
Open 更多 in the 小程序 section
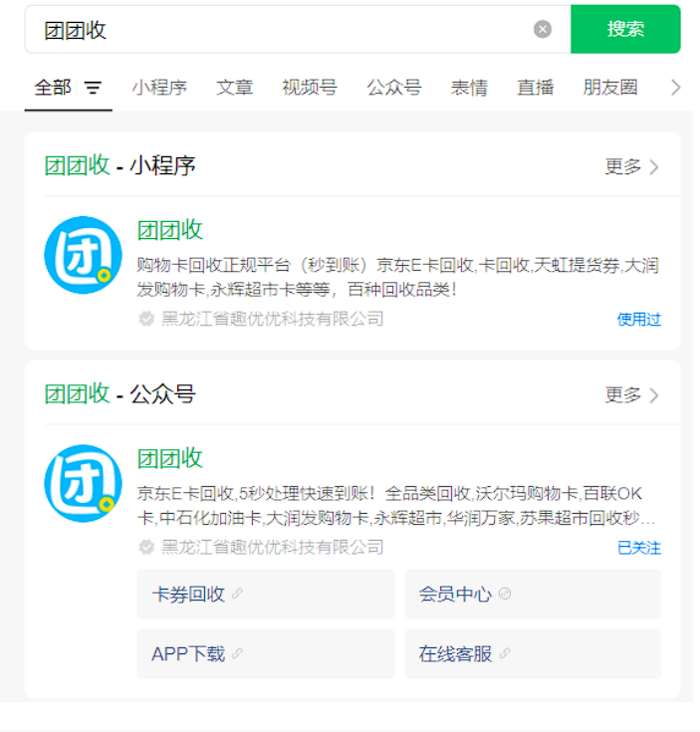pos(632,166)
